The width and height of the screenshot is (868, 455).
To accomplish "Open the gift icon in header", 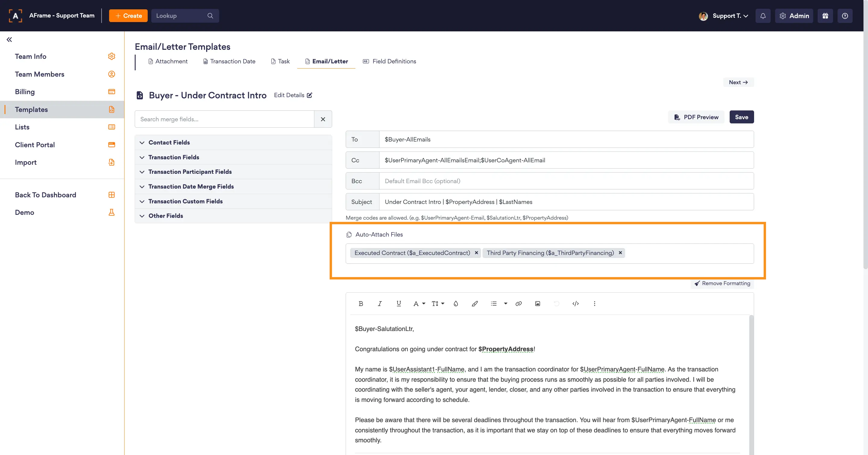I will [x=825, y=16].
